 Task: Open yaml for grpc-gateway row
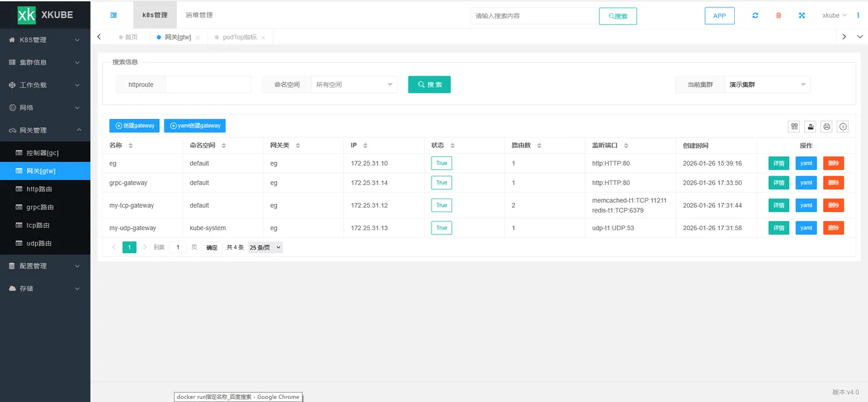[806, 182]
